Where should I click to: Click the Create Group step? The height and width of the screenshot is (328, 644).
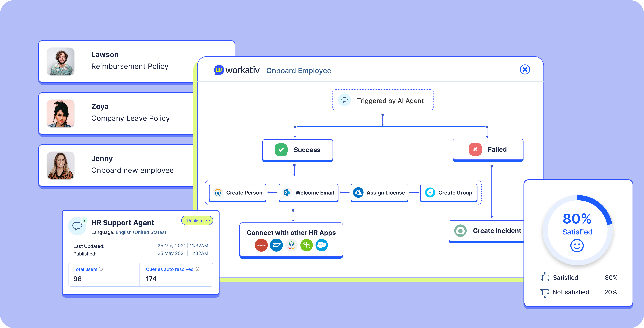[449, 193]
